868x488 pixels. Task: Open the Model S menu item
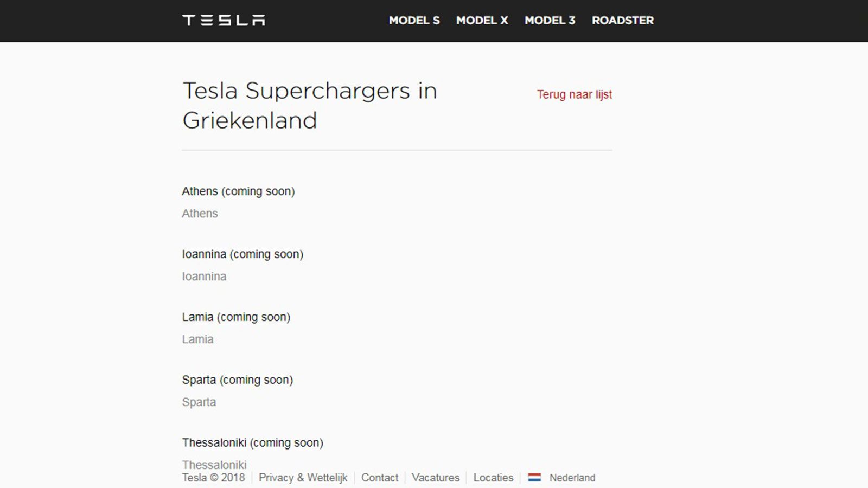coord(414,20)
